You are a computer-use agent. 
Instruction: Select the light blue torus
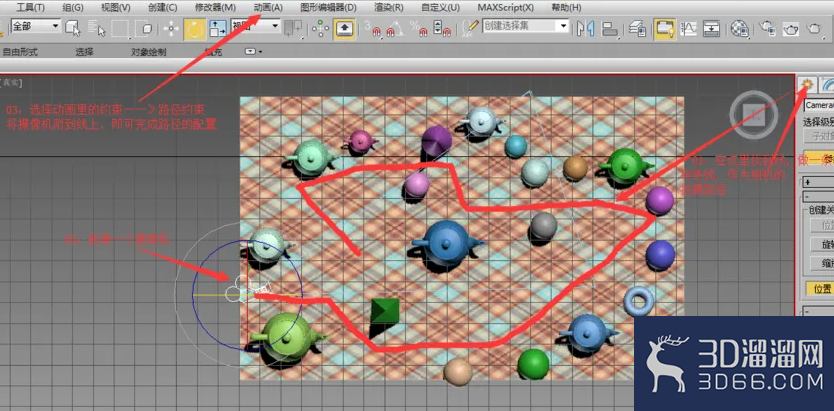click(639, 301)
